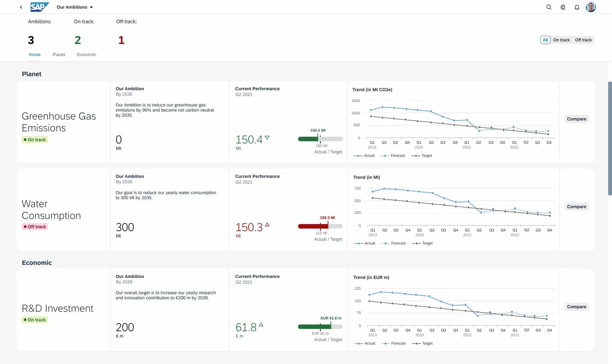Image resolution: width=612 pixels, height=364 pixels.
Task: Toggle Forecast legend in Ml trend chart
Action: 393,243
